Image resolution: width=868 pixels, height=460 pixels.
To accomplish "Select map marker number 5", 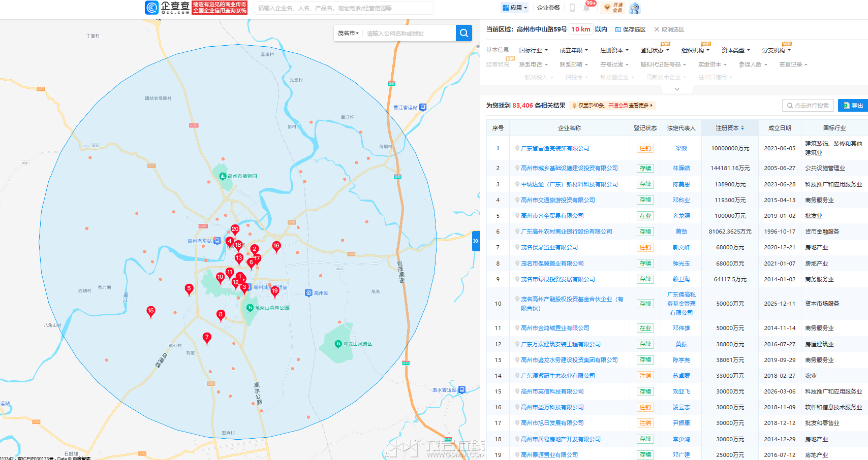I will tap(189, 289).
